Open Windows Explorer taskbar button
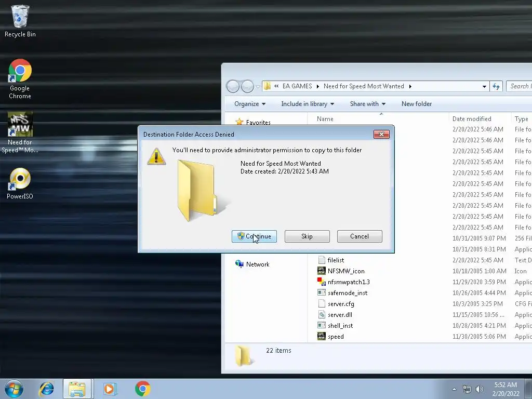This screenshot has height=399, width=532. [77, 389]
